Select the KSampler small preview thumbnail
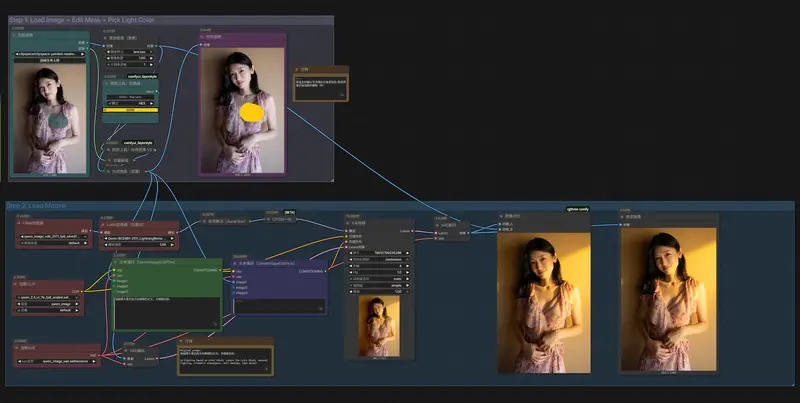Viewport: 800px width, 403px height. click(x=379, y=326)
